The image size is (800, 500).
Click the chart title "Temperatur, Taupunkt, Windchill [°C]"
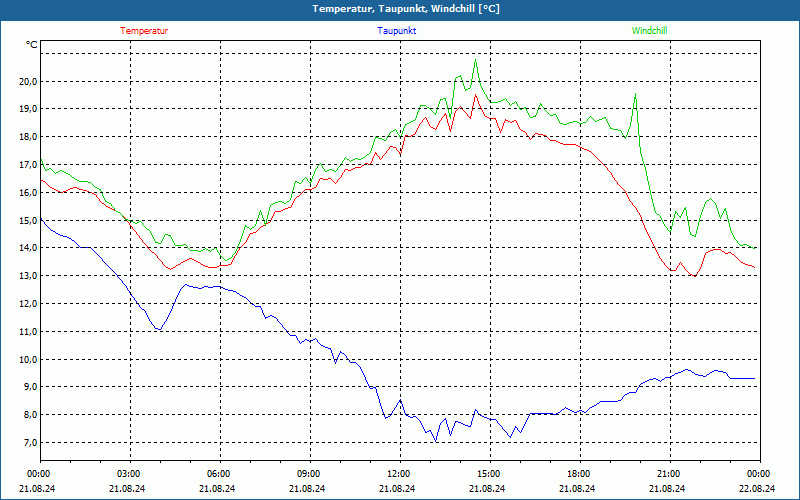click(x=406, y=9)
